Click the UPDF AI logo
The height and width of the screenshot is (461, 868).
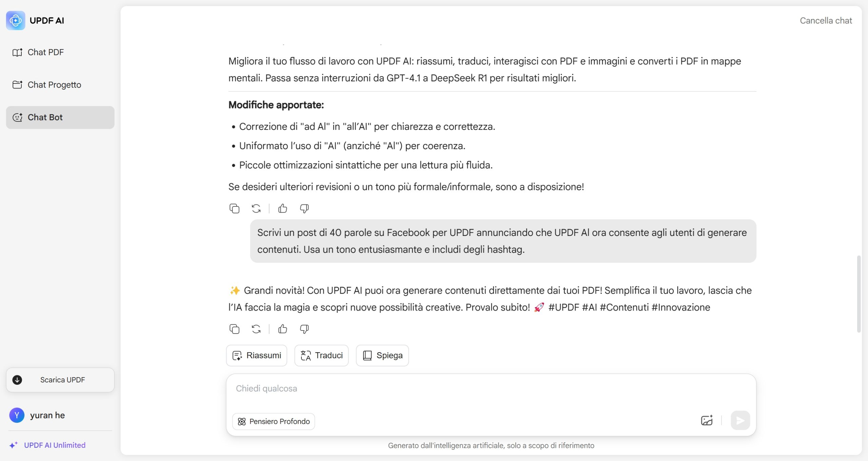pyautogui.click(x=16, y=20)
